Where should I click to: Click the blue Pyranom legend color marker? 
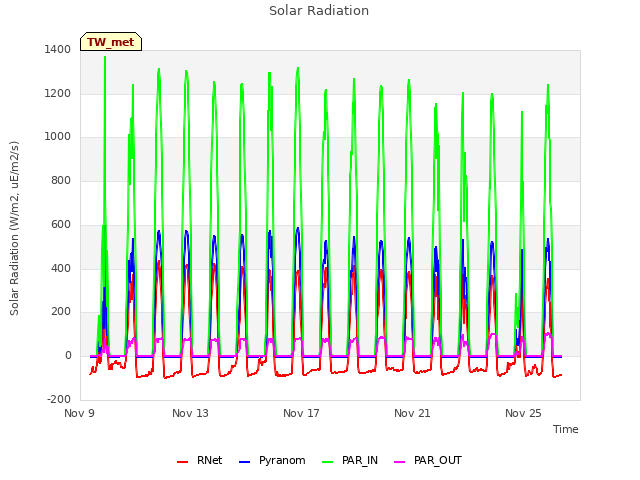click(244, 462)
